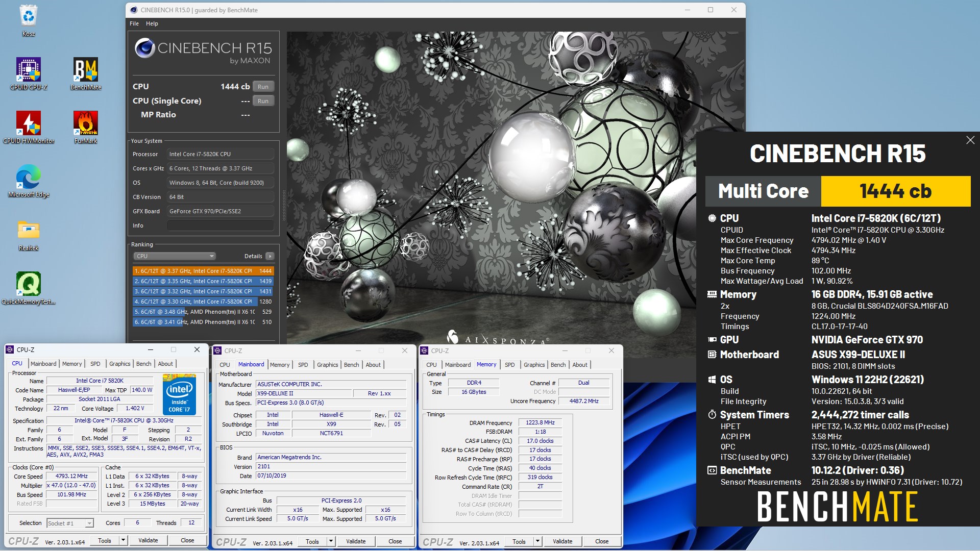Click the Processor field Intel Core i7-5820K CPU
The image size is (980, 551).
pos(220,154)
